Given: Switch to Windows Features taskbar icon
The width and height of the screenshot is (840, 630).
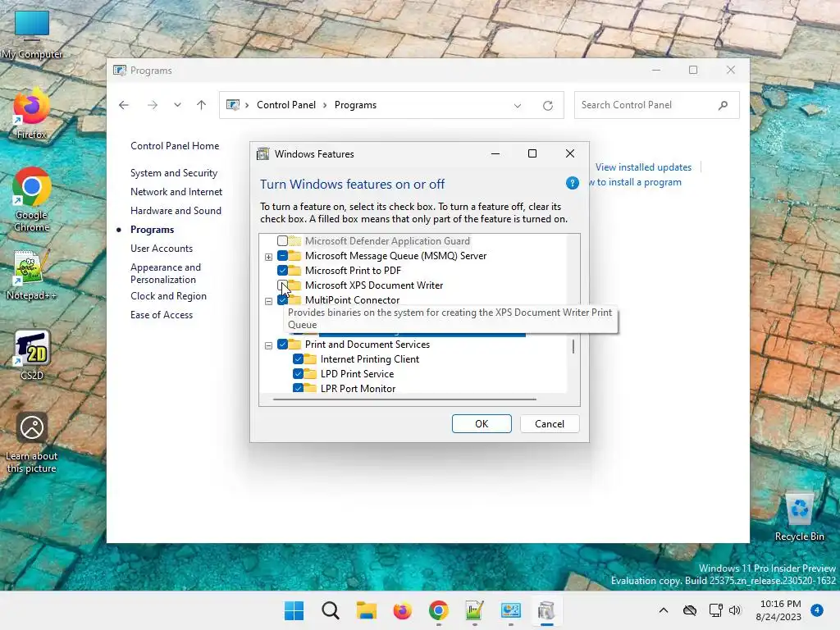Looking at the screenshot, I should tap(546, 610).
